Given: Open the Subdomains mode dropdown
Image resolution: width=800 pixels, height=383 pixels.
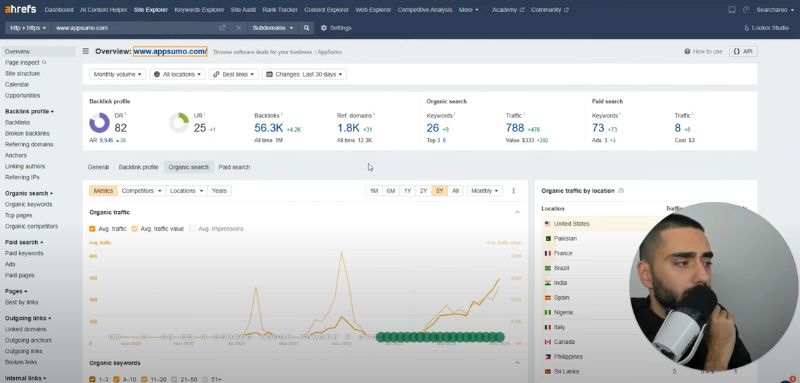Looking at the screenshot, I should [273, 28].
